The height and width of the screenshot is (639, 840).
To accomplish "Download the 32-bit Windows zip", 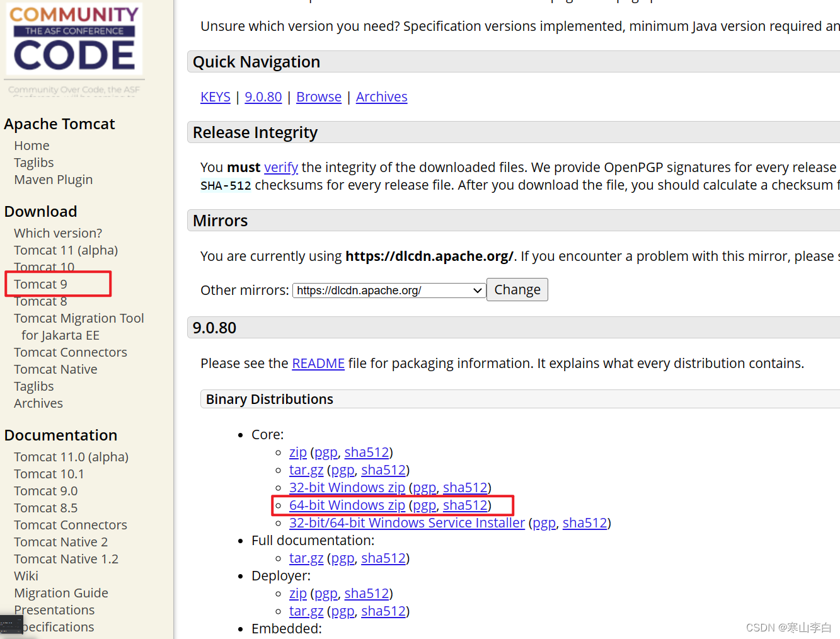I will [347, 488].
